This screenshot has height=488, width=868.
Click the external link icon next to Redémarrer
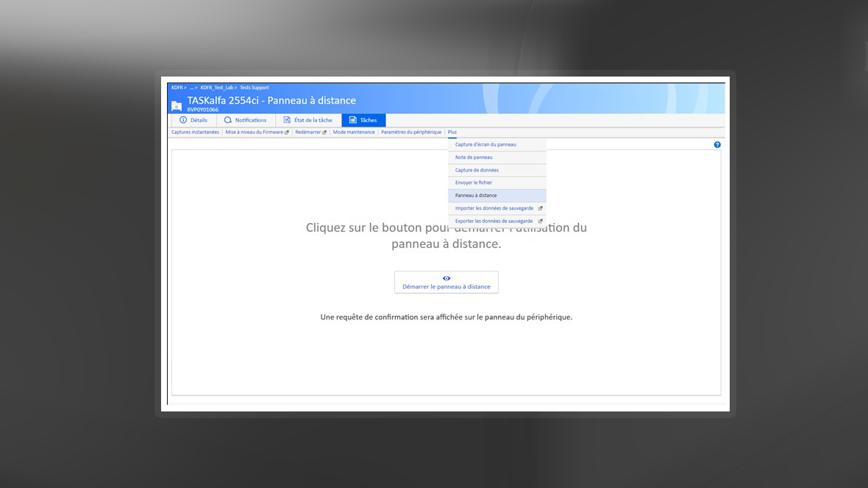[x=324, y=132]
